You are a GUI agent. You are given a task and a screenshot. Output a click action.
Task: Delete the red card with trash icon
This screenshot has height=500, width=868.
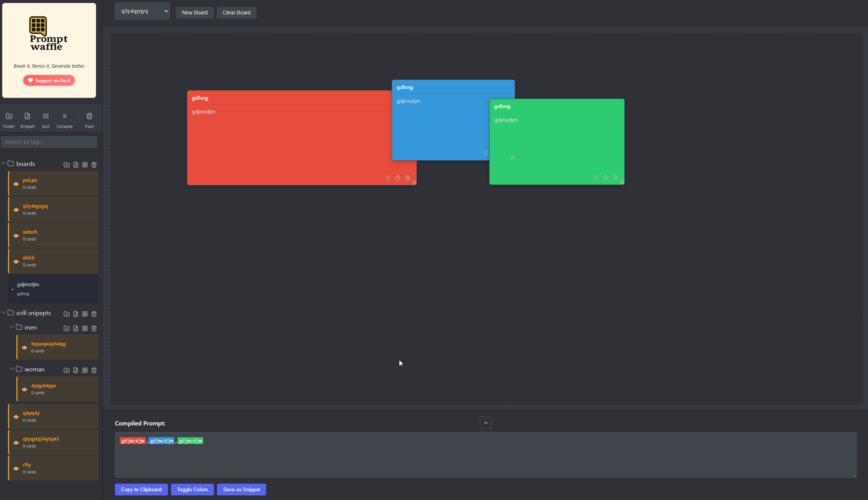pyautogui.click(x=408, y=178)
